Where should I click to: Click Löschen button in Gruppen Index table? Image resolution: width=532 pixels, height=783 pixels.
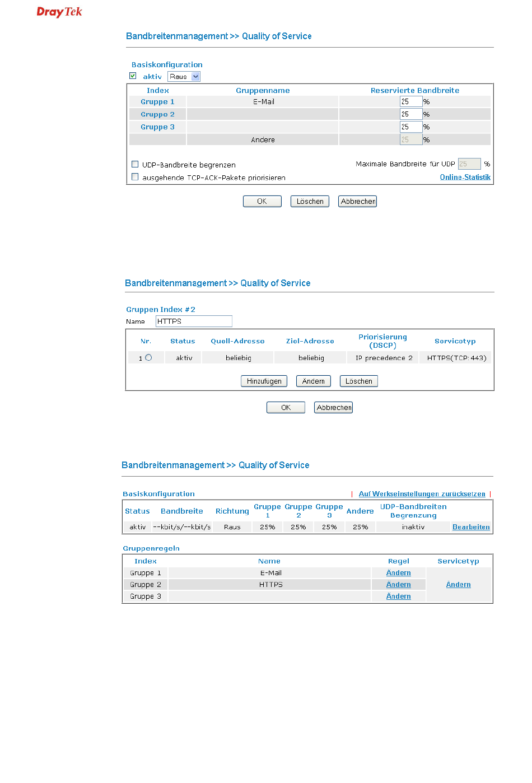coord(359,381)
